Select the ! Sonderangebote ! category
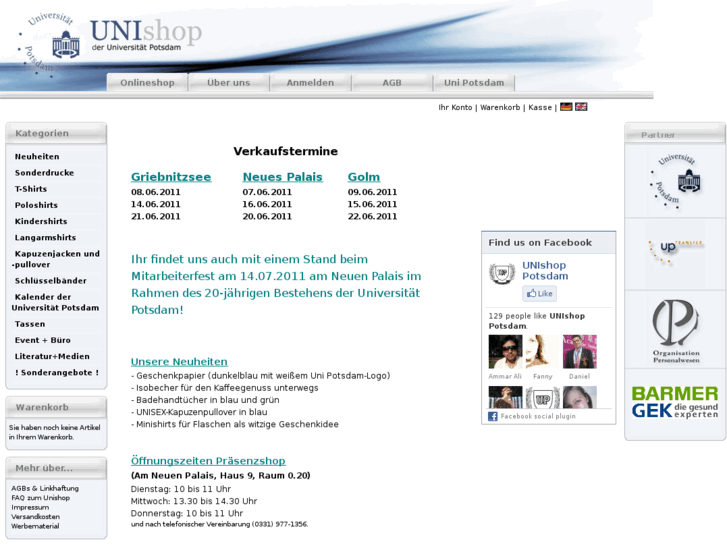This screenshot has width=727, height=545. click(x=57, y=372)
